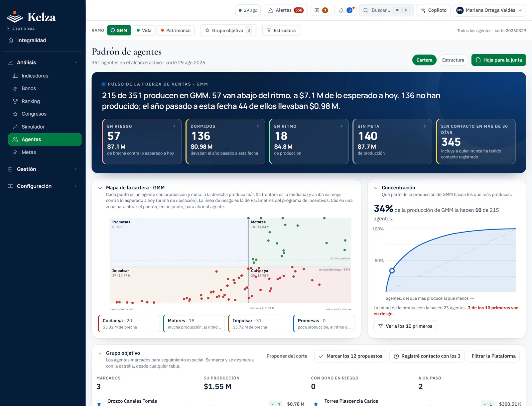
Task: Focus the Buscar search field
Action: coord(386,10)
